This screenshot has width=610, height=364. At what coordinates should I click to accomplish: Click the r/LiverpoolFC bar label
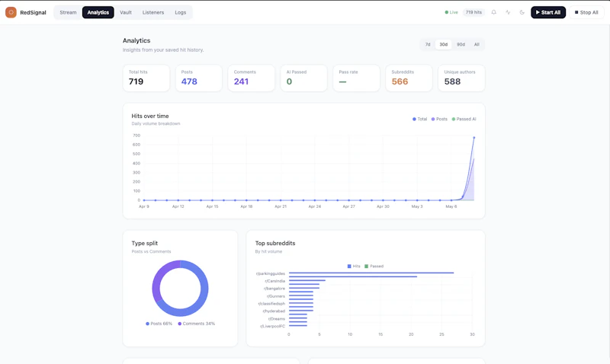click(272, 327)
